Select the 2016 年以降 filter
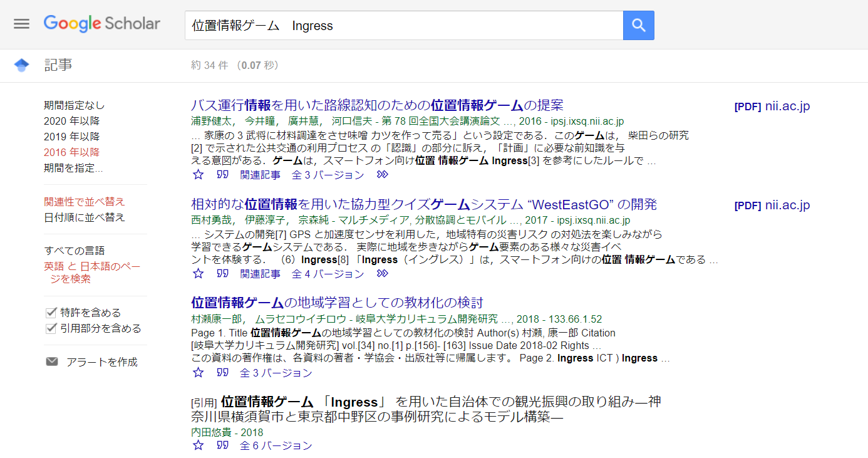The width and height of the screenshot is (868, 458). click(x=72, y=152)
